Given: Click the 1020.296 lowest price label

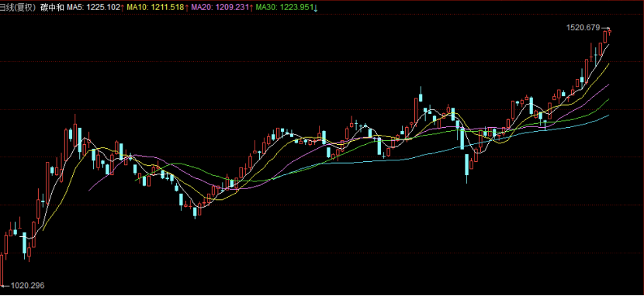Looking at the screenshot, I should point(27,285).
